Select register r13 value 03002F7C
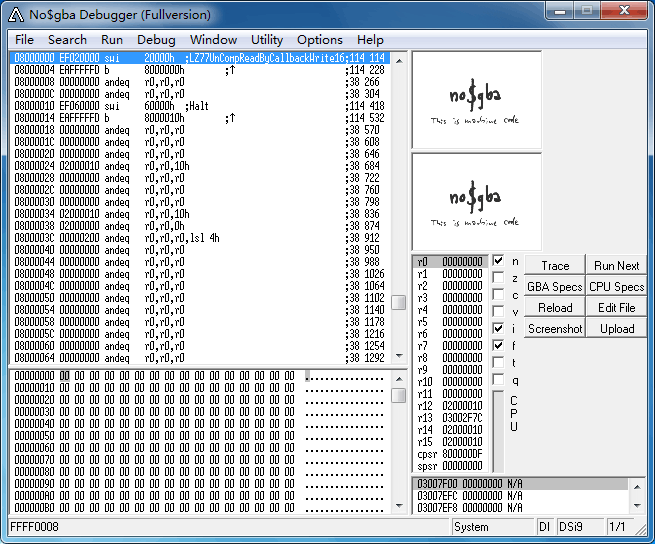 click(462, 418)
